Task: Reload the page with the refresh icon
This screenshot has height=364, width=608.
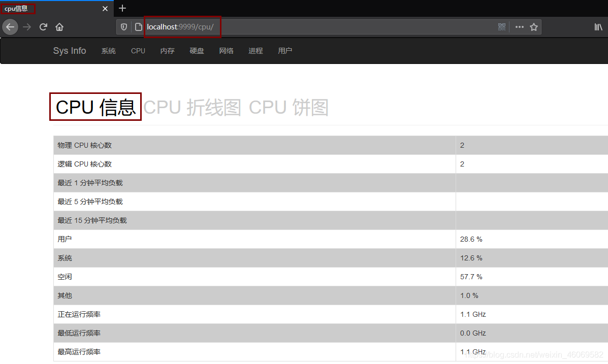Action: [x=43, y=27]
